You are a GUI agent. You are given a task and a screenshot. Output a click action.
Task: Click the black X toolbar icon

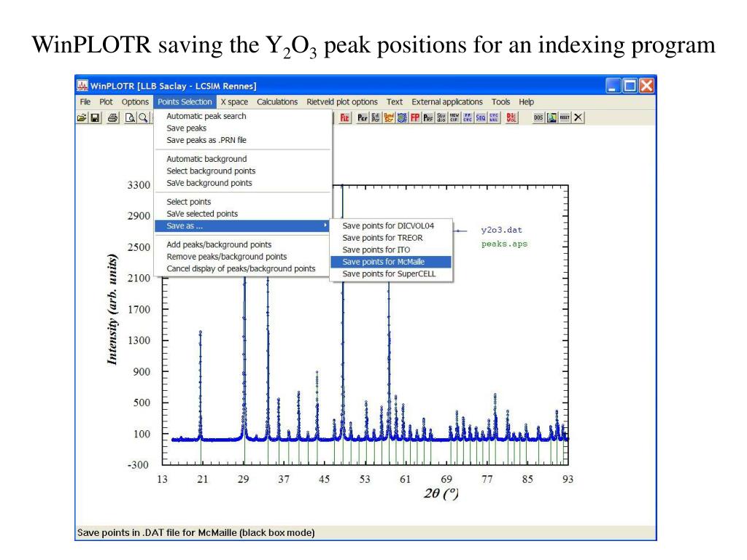click(578, 117)
